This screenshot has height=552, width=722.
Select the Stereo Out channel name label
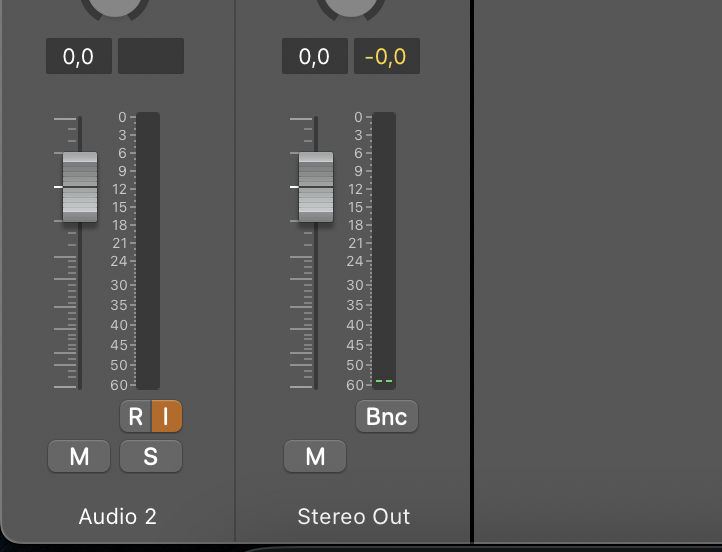(354, 517)
